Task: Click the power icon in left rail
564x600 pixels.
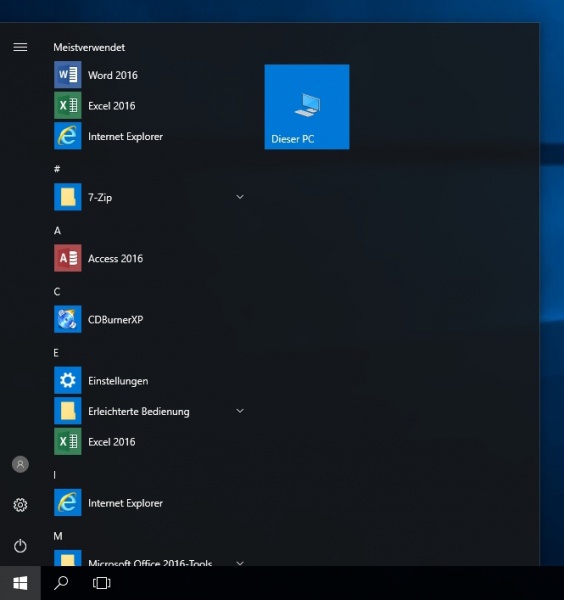Action: pyautogui.click(x=20, y=546)
